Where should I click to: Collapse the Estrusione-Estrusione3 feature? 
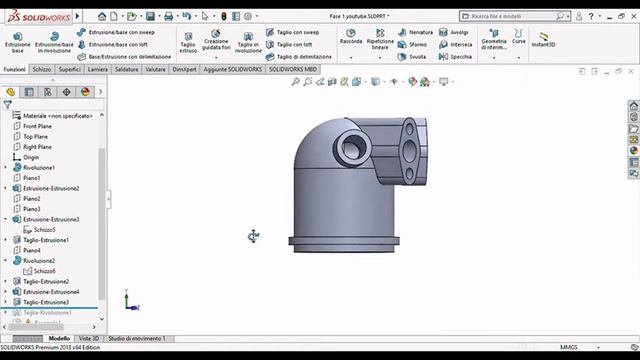[x=5, y=219]
